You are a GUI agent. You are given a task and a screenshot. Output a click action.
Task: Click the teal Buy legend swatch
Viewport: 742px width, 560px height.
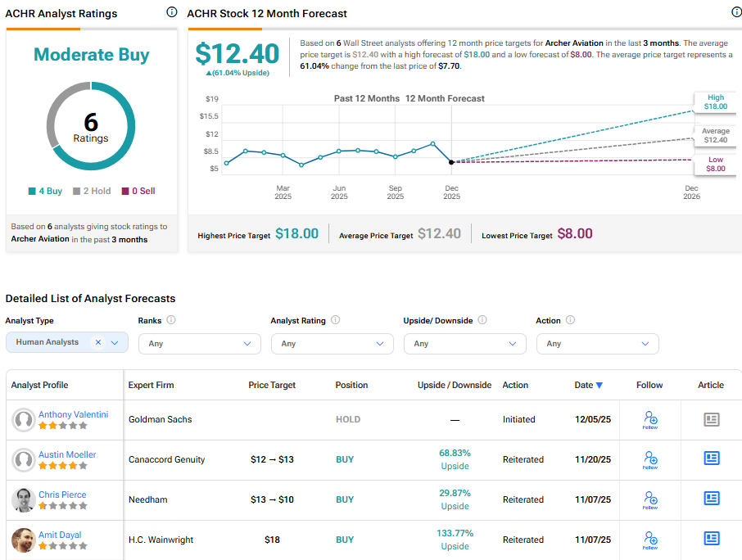(x=31, y=192)
